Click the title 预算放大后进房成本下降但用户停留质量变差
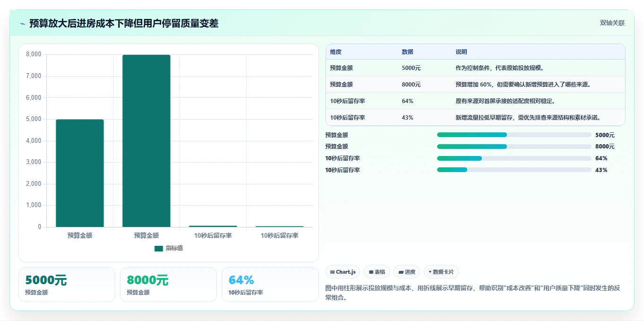Screen dimensions: 644x321 click(124, 23)
